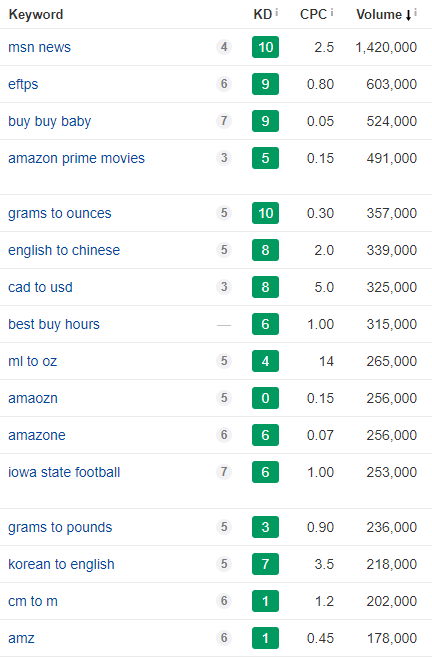Click the best buy hours keyword link
This screenshot has width=432, height=658.
54,324
